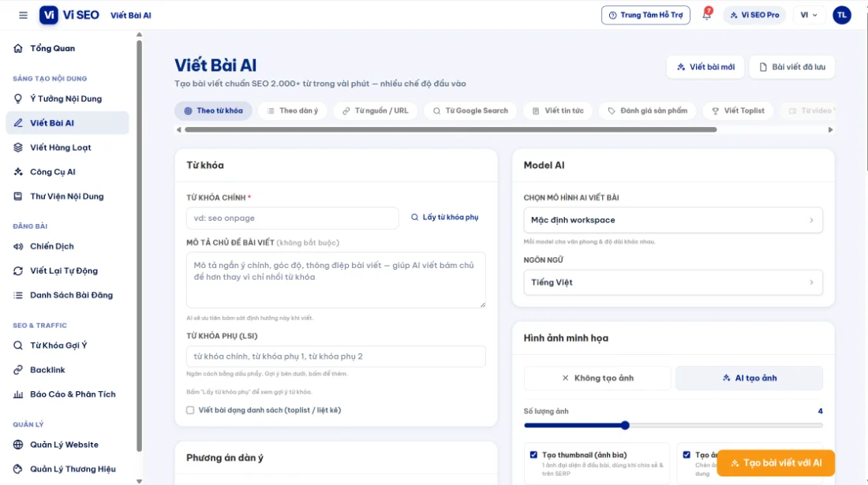Click Tạo bài viết với AI button
868x485 pixels.
click(776, 463)
